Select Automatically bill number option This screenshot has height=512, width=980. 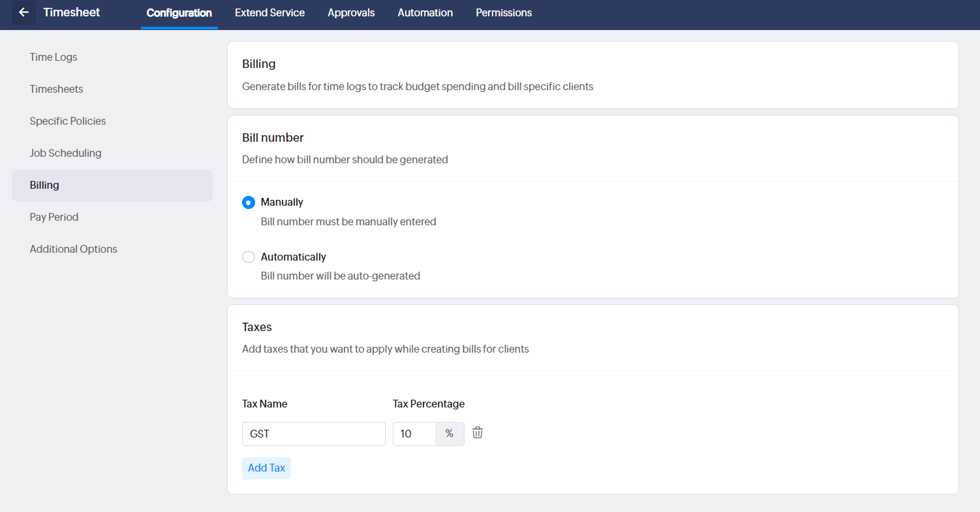tap(249, 257)
